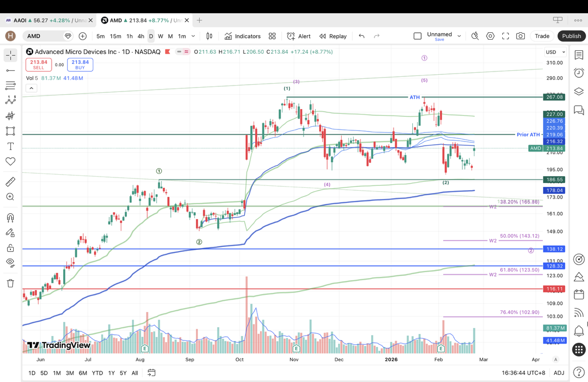Select the crosshair cursor tool
This screenshot has width=588, height=382.
pyautogui.click(x=10, y=55)
